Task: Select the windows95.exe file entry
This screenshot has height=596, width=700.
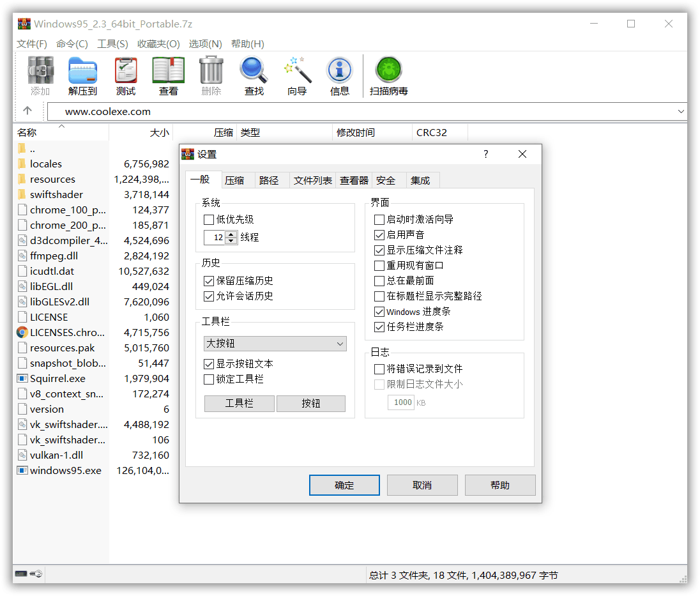Action: (55, 470)
